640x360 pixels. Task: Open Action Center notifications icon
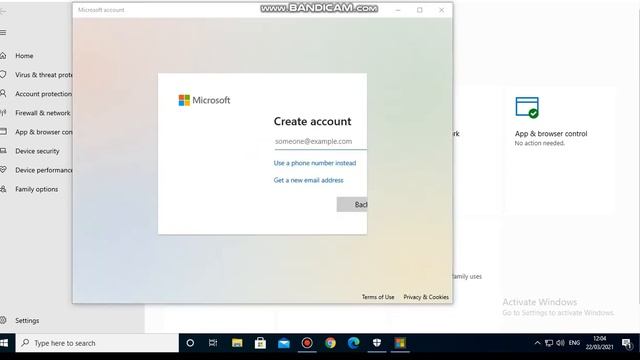pos(627,343)
